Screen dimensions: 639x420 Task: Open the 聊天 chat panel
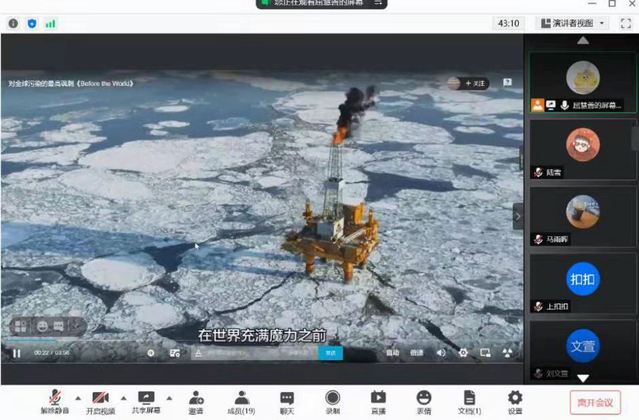click(287, 402)
